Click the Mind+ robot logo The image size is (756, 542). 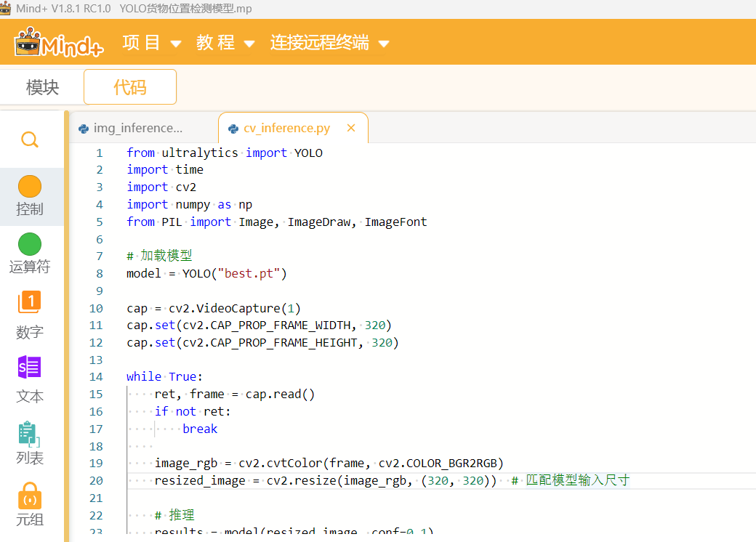point(59,42)
